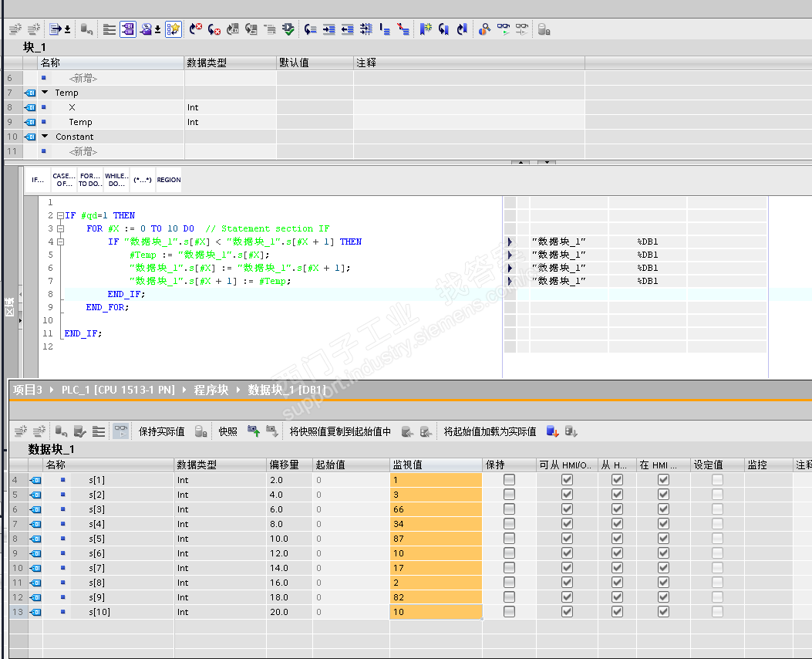Collapse the Constant section in interface table
The image size is (812, 659).
tap(45, 137)
